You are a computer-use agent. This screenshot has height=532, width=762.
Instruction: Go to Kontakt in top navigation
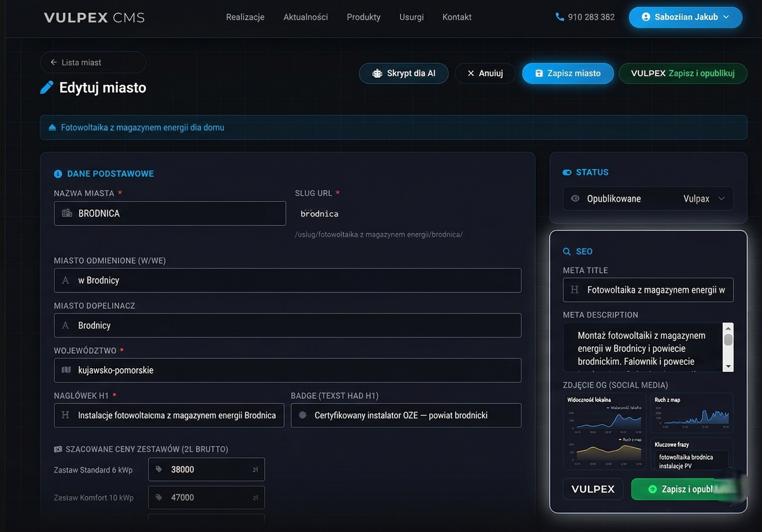coord(456,17)
